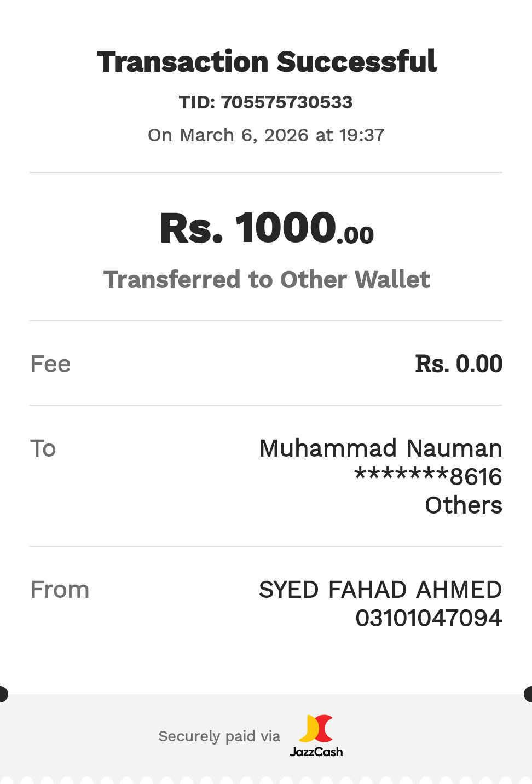
Task: Click the From label
Action: click(x=60, y=590)
